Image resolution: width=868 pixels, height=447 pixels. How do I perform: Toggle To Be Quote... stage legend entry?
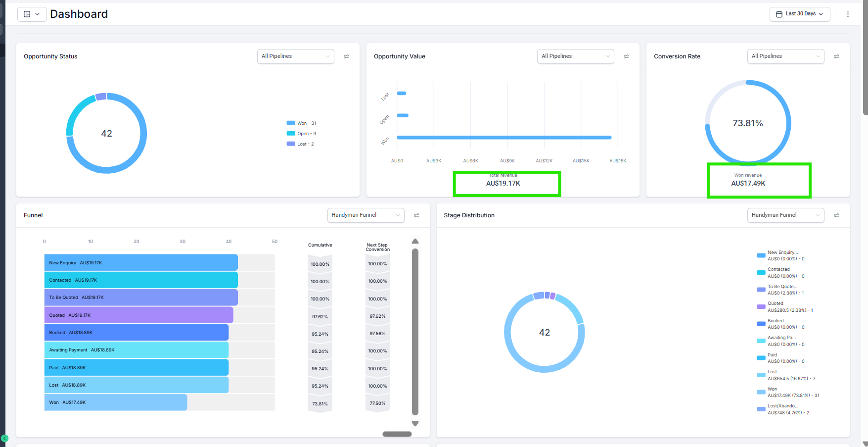coord(781,290)
